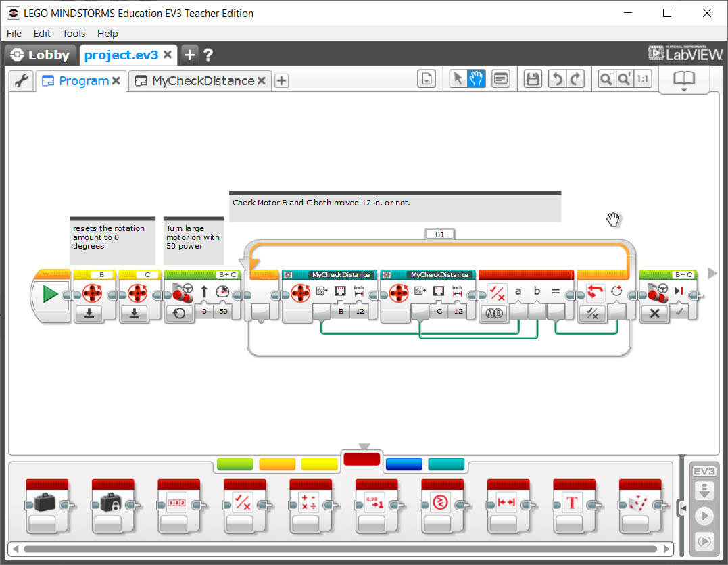Change mode of first Motor Rotation B block

click(89, 314)
